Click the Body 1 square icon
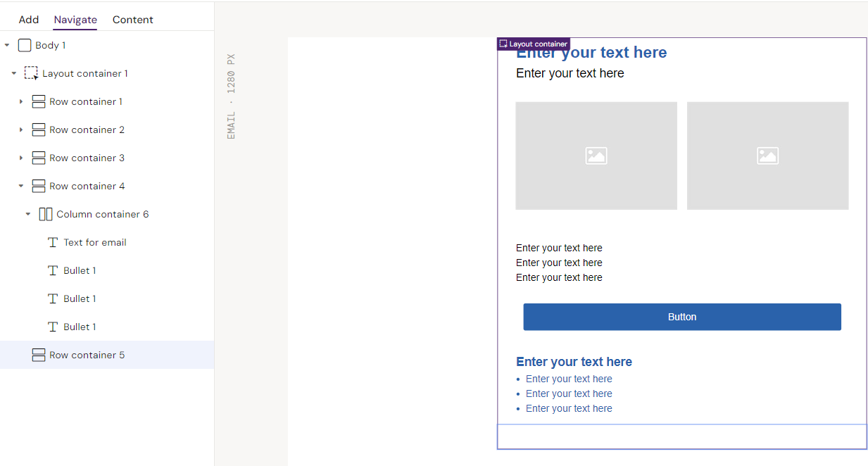The height and width of the screenshot is (466, 868). click(25, 45)
